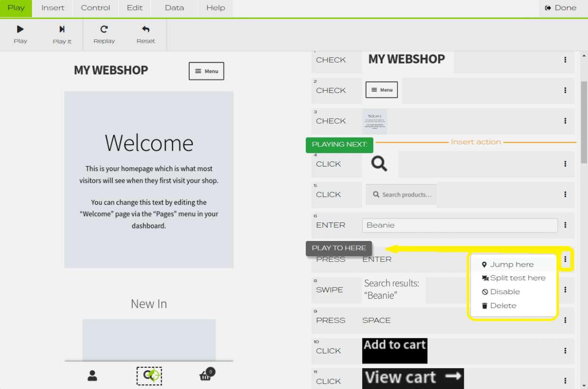The image size is (588, 389).
Task: Click the account person icon in the preview
Action: tap(92, 375)
